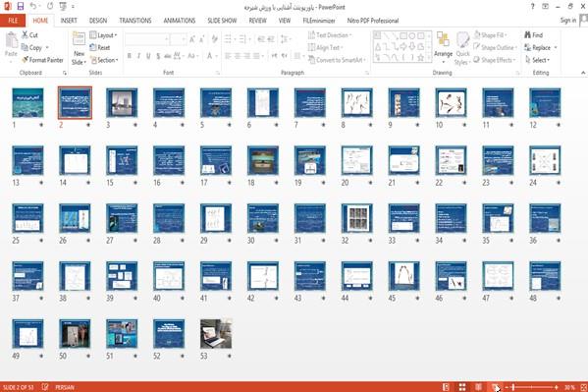
Task: Start Slide Show from status bar icon
Action: pyautogui.click(x=495, y=387)
